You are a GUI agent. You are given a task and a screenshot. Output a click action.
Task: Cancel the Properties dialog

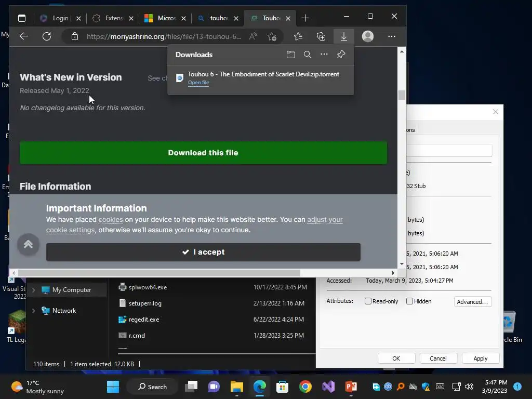pos(438,358)
